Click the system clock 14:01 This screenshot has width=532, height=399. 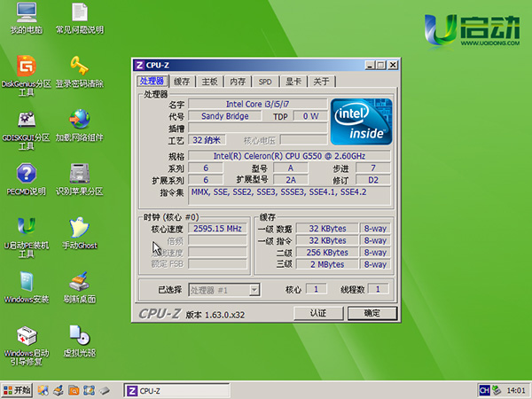(516, 391)
